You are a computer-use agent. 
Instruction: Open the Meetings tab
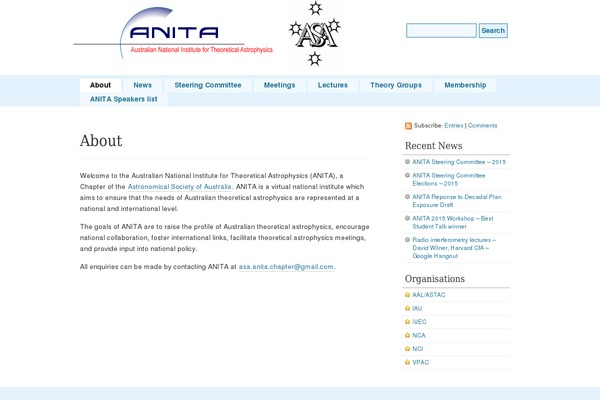pyautogui.click(x=279, y=85)
